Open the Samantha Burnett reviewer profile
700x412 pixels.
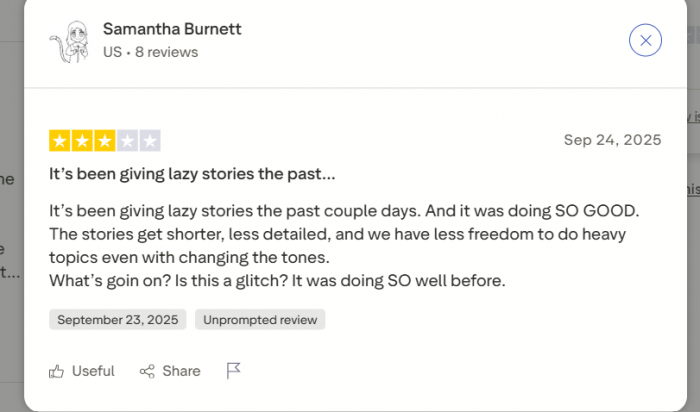pos(172,29)
